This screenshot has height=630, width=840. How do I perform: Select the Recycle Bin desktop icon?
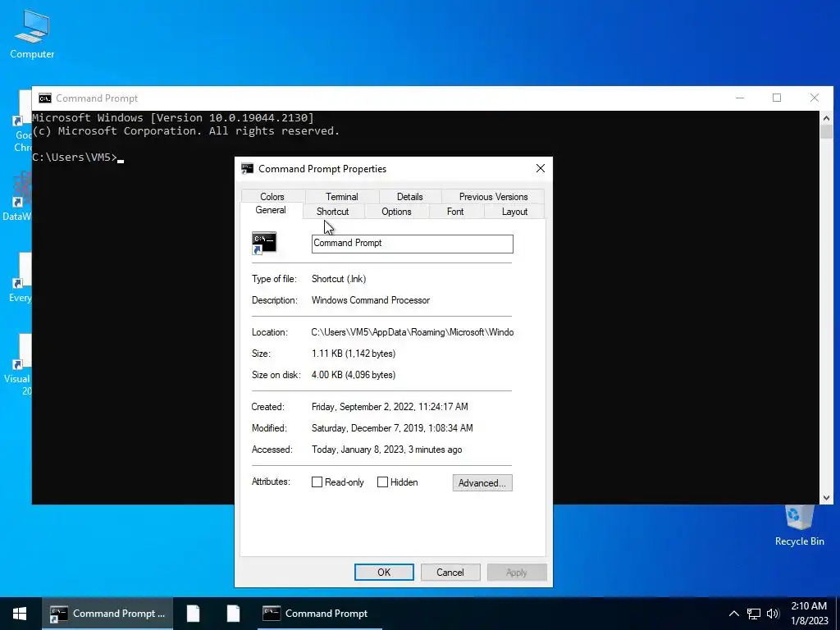[x=799, y=526]
